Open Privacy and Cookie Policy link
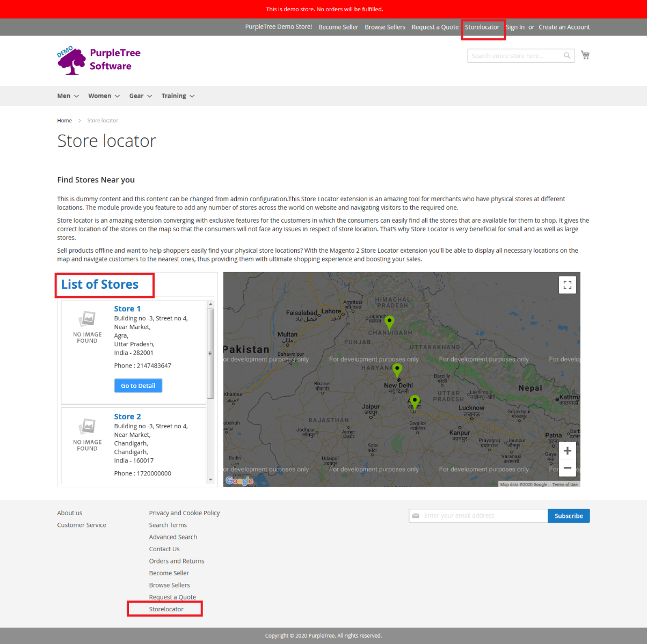The image size is (647, 644). coord(185,513)
